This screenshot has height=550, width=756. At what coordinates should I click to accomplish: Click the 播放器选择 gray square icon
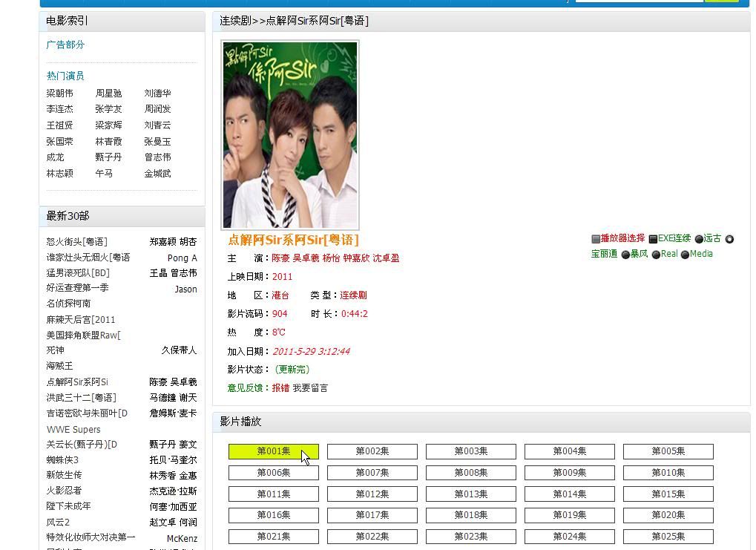[596, 239]
